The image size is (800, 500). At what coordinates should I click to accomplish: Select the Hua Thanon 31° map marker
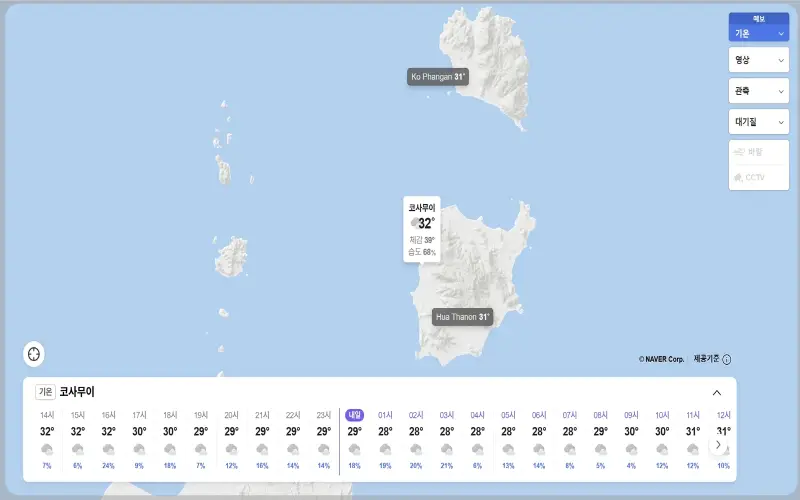462,317
